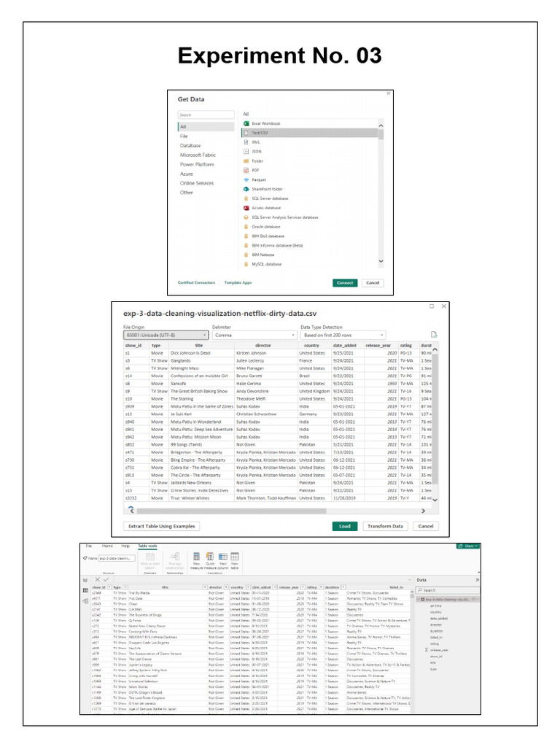560x747 pixels.
Task: Select the SharePoint folder icon
Action: tap(246, 189)
